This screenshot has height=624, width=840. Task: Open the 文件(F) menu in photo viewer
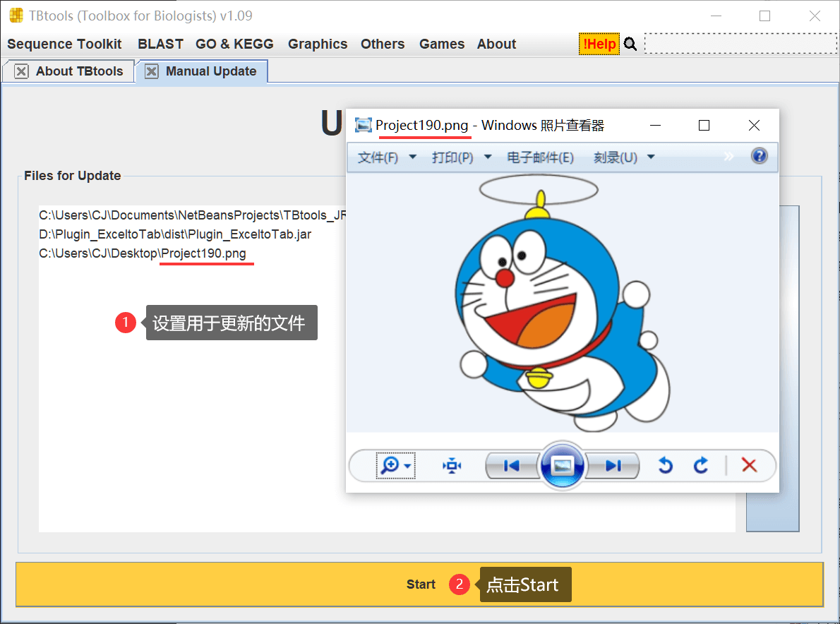tap(387, 157)
